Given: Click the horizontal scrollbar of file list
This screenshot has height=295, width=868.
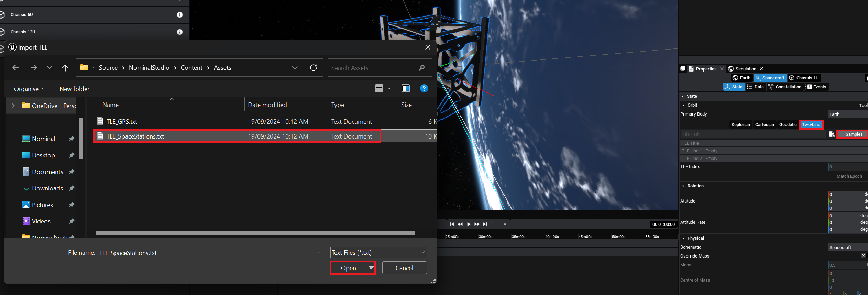Looking at the screenshot, I should coord(255,233).
